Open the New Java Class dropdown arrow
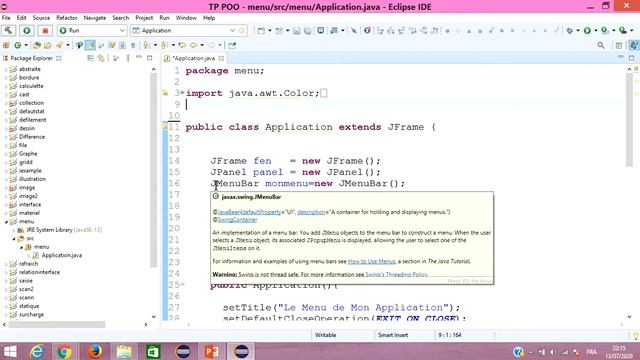This screenshot has width=640, height=360. pyautogui.click(x=26, y=45)
